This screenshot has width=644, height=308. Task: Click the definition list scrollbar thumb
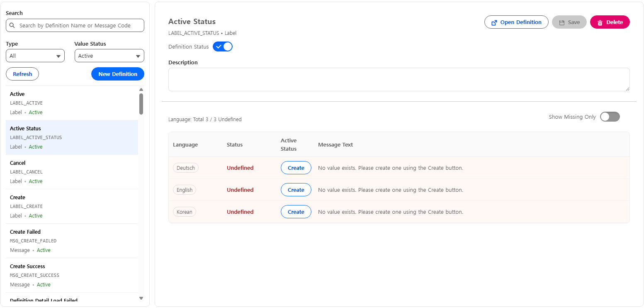point(141,104)
